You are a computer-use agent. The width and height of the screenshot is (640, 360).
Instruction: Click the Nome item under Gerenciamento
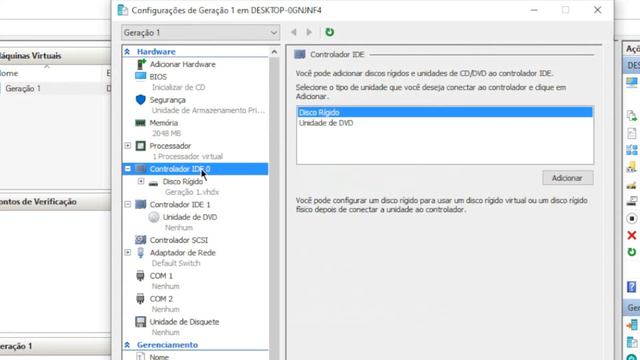[x=159, y=357]
